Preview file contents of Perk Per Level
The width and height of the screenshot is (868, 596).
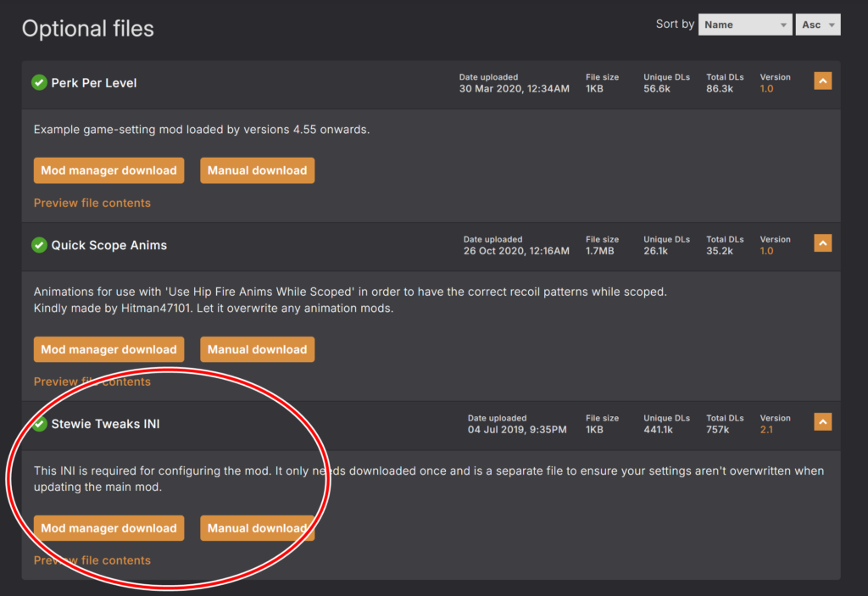[92, 203]
